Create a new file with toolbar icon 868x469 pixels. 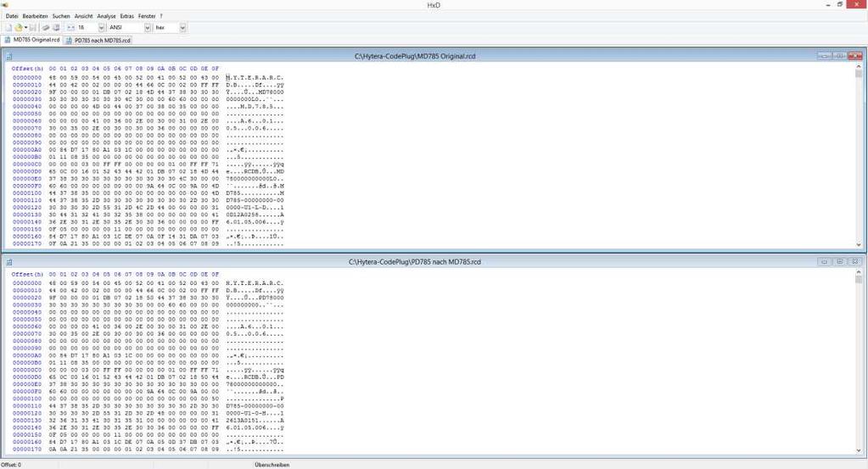pyautogui.click(x=8, y=27)
